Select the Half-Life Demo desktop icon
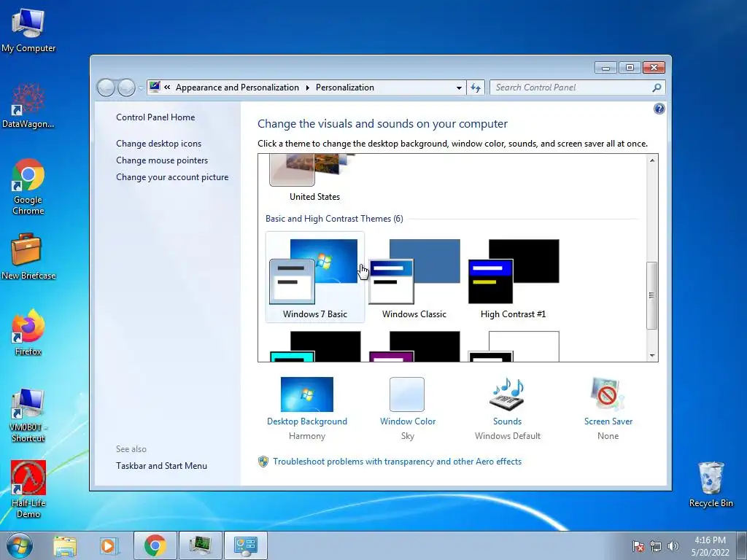The width and height of the screenshot is (747, 560). tap(28, 489)
